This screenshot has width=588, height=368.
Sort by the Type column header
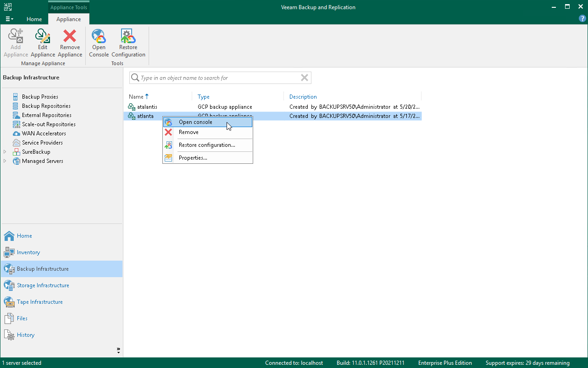pos(204,97)
